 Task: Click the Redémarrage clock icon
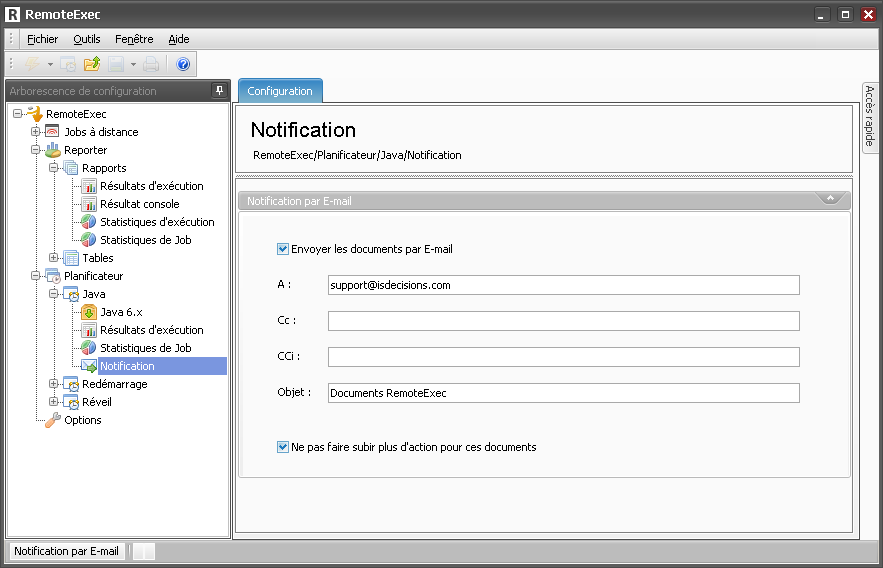click(x=71, y=384)
